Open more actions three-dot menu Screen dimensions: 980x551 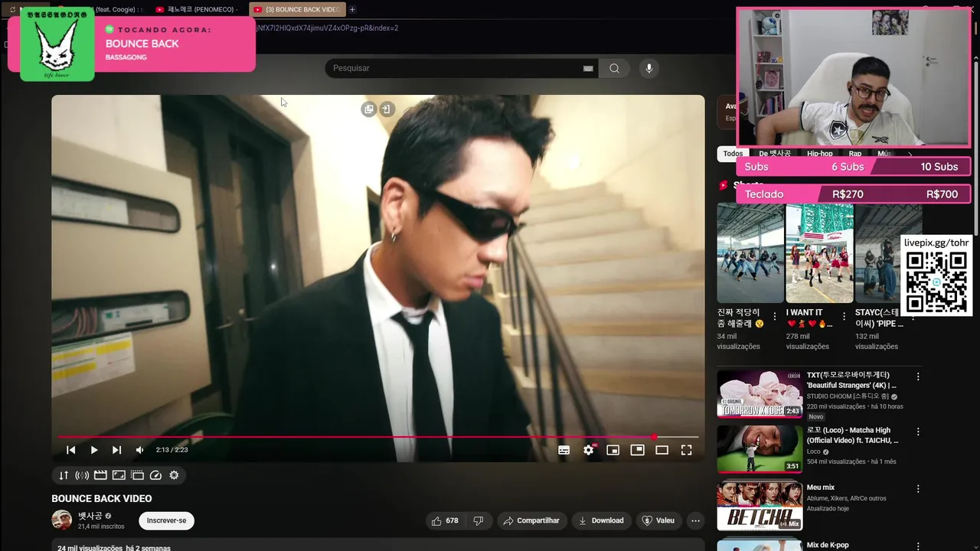pos(695,520)
